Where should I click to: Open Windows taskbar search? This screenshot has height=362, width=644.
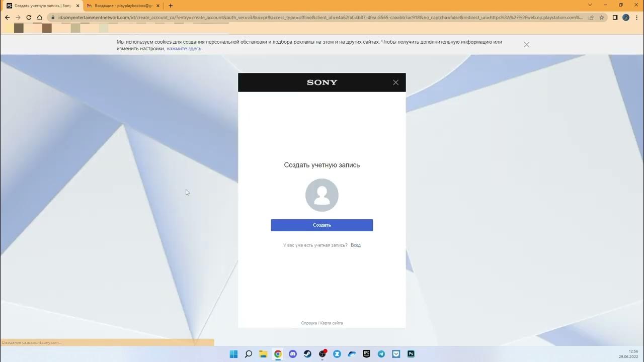[x=249, y=354]
